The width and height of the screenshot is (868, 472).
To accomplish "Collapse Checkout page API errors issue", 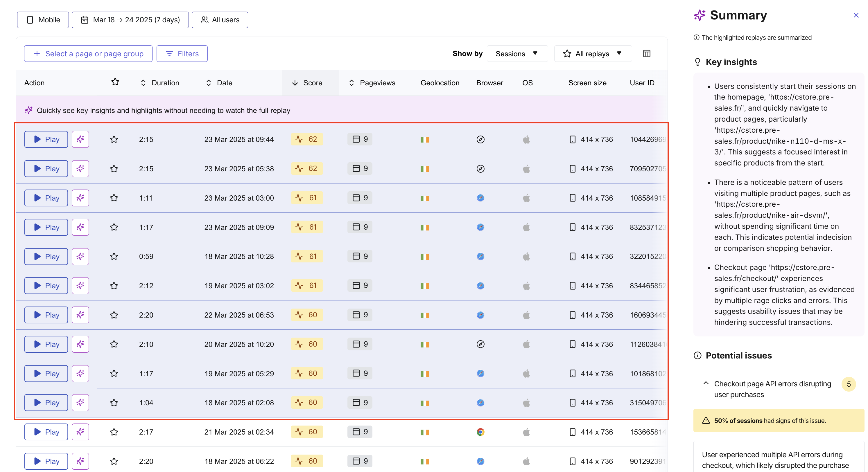I will (706, 383).
